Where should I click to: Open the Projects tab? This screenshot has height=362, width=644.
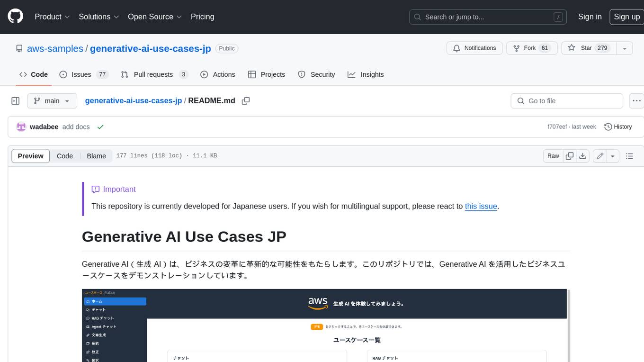267,74
